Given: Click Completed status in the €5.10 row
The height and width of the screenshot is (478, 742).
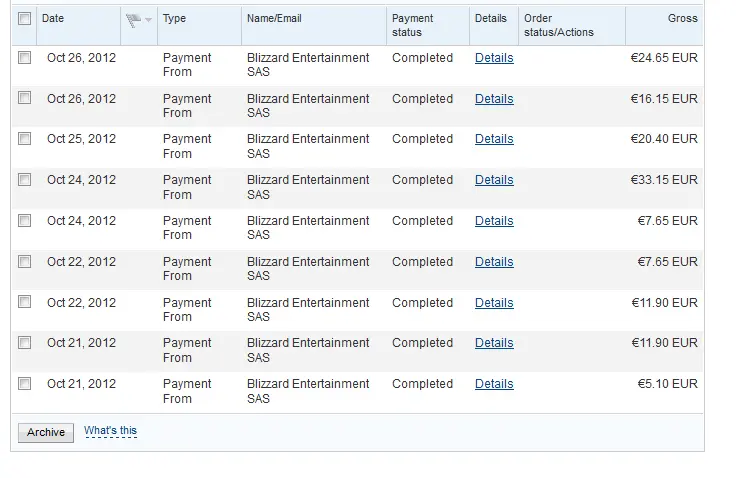Looking at the screenshot, I should (422, 384).
